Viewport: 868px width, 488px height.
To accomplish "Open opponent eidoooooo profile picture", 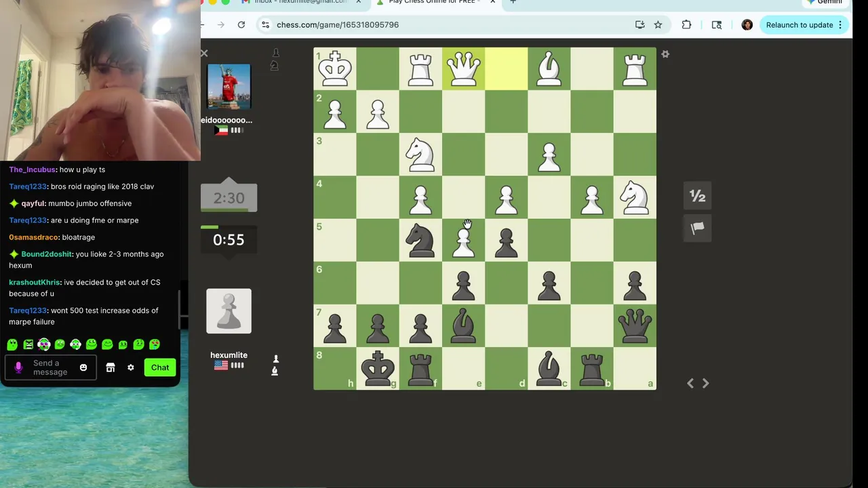I will [x=229, y=87].
